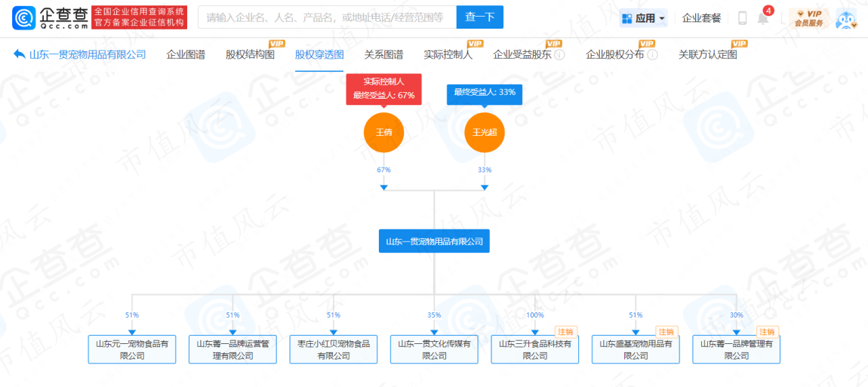Click red 实际控制人 67% label

pos(383,90)
